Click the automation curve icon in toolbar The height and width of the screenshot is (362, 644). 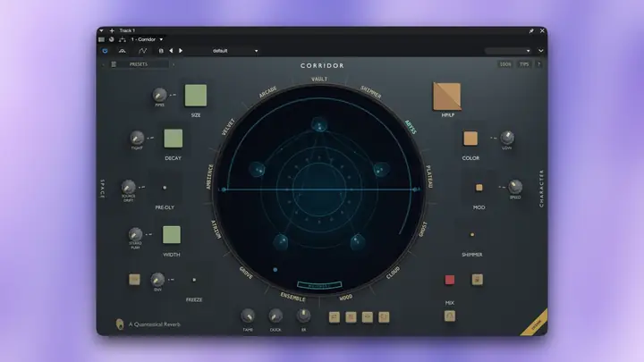142,51
